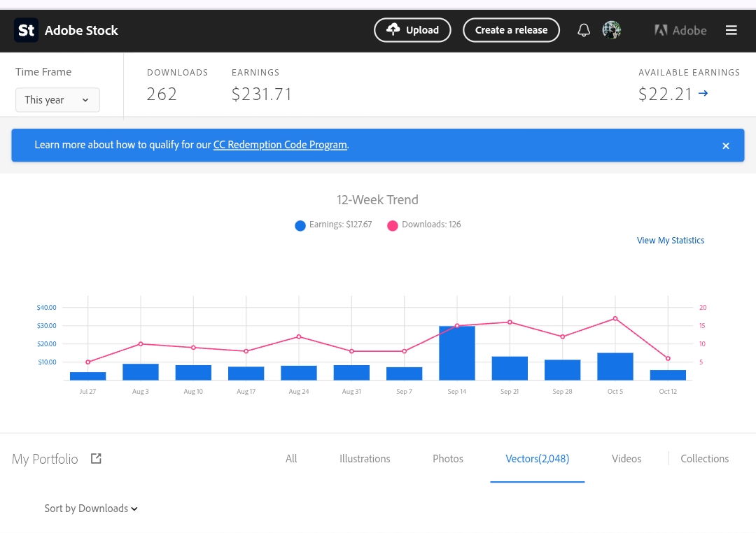Click the My Portfolio heading
Screen dimensions: 756x533
[45, 459]
